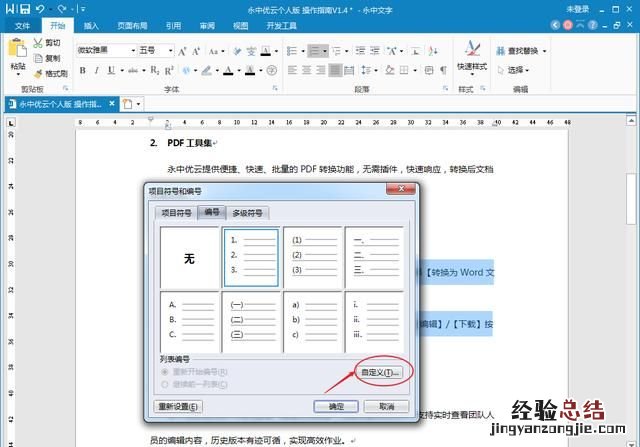Click the bullet list icon
This screenshot has width=640, height=447.
(292, 51)
